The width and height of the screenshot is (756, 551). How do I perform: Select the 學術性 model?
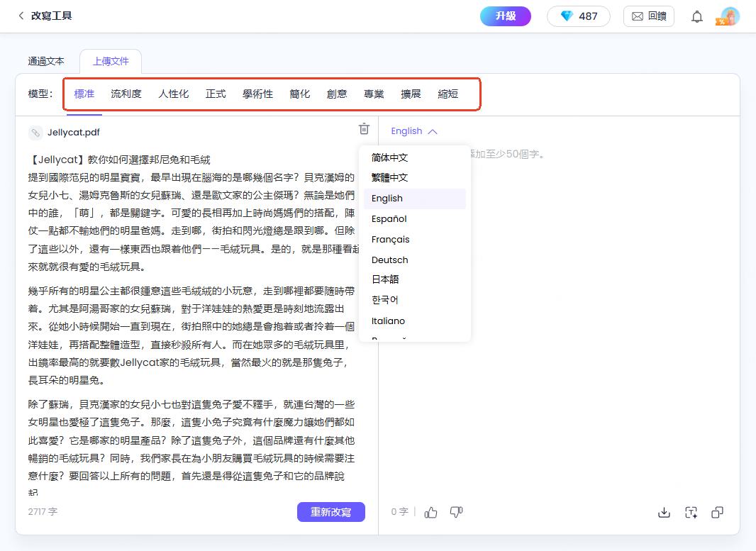pyautogui.click(x=257, y=94)
